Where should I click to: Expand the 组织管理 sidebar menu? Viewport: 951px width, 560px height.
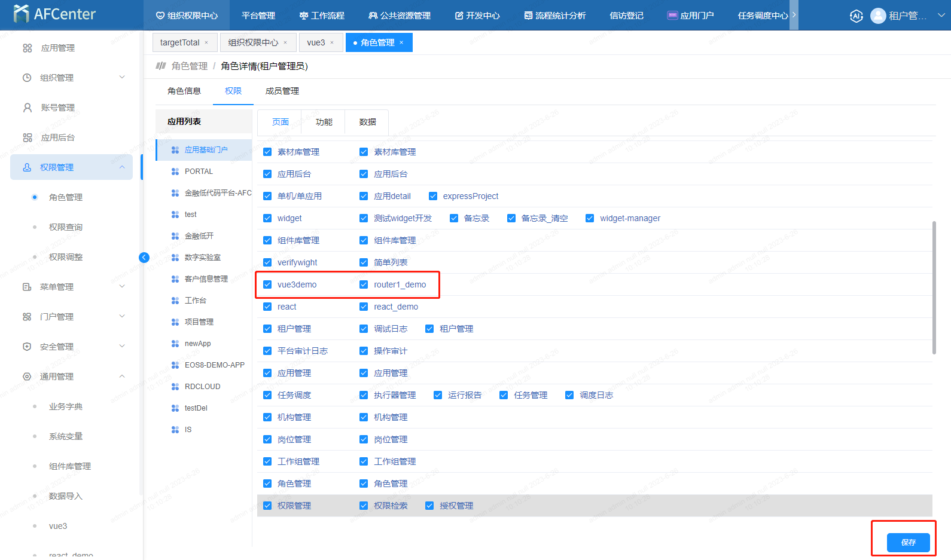pyautogui.click(x=122, y=78)
